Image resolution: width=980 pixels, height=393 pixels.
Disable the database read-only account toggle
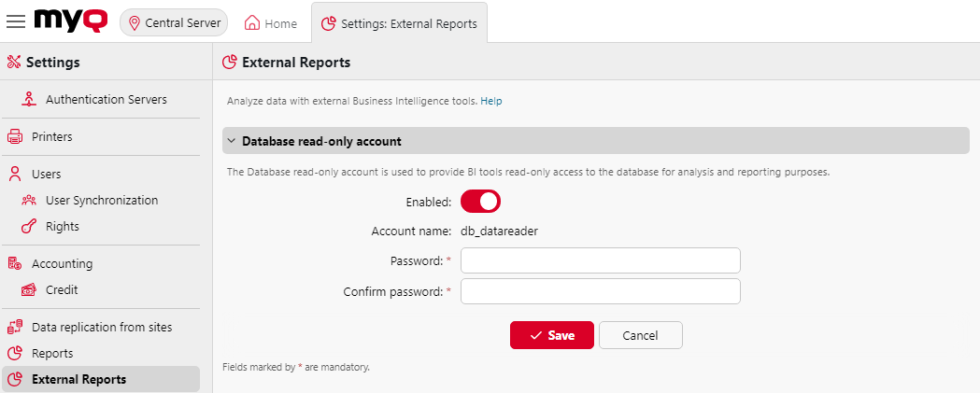tap(481, 201)
